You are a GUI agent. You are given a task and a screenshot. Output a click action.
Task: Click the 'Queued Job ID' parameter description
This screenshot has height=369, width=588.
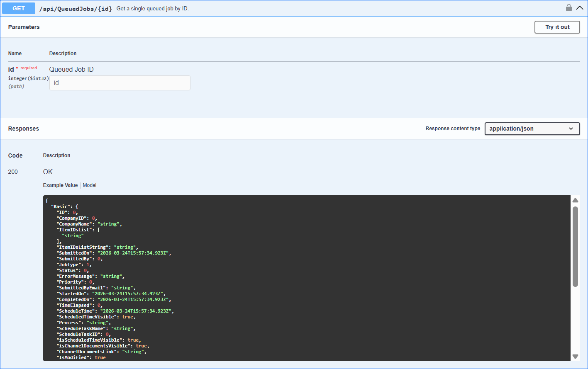tap(71, 69)
